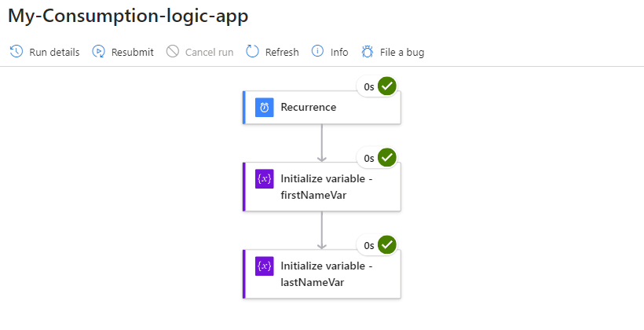Click the Run details clock icon
This screenshot has height=330, width=644.
[16, 52]
